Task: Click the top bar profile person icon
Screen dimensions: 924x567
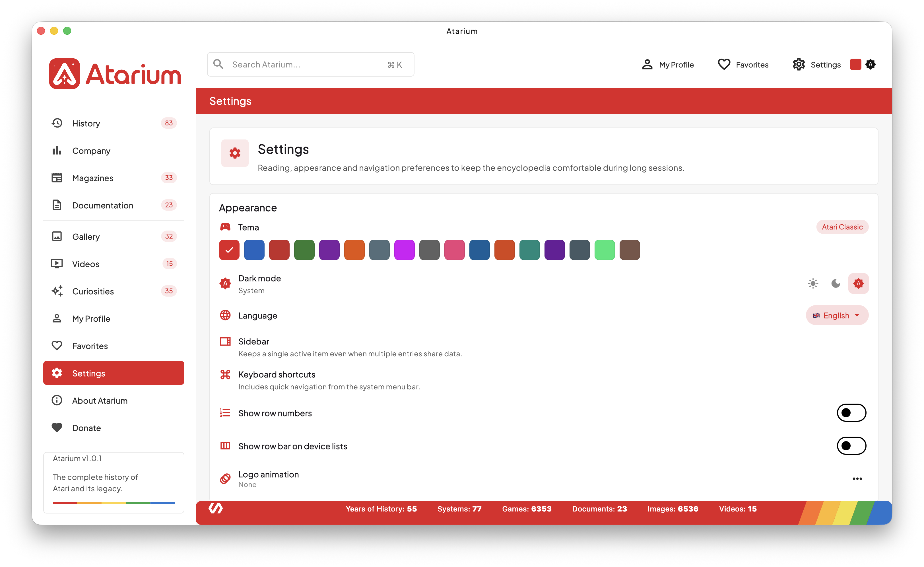Action: (647, 65)
